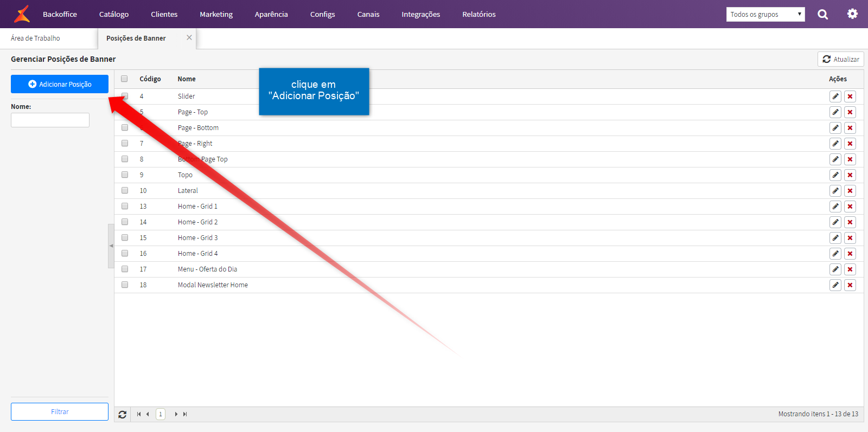Delete the Page - Right position

850,144
